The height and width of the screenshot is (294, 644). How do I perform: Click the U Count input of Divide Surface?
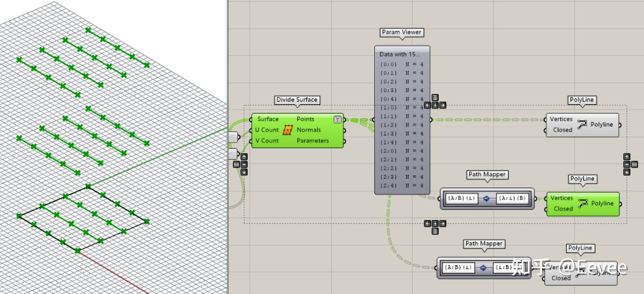267,130
